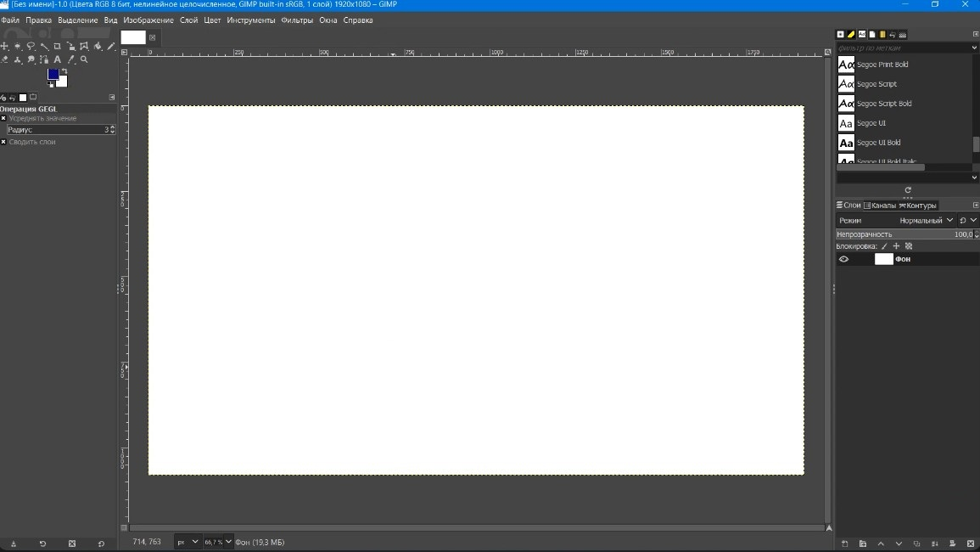Open the units px dropdown in status bar
The image size is (980, 552).
click(187, 542)
